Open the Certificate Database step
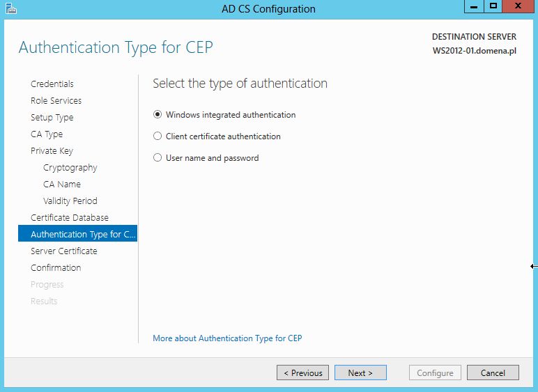Image resolution: width=538 pixels, height=392 pixels. (x=69, y=218)
